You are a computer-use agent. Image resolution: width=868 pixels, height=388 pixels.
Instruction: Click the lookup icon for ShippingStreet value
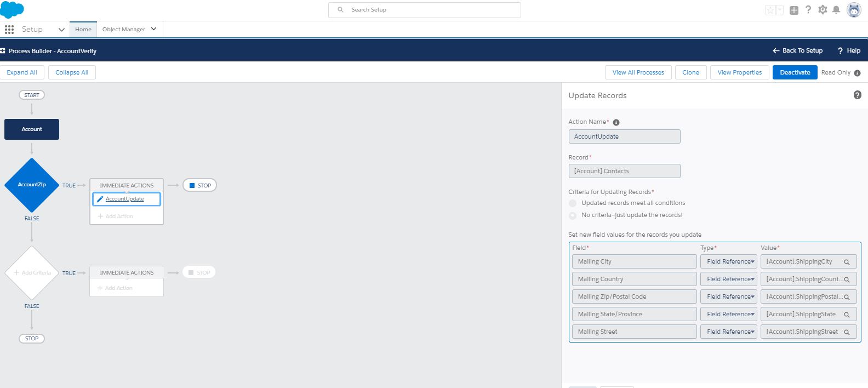(x=847, y=332)
